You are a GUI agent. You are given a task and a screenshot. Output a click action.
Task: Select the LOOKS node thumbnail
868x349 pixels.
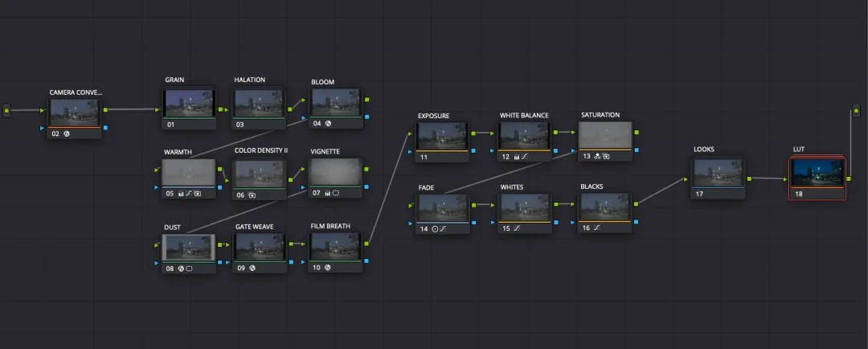(x=719, y=171)
